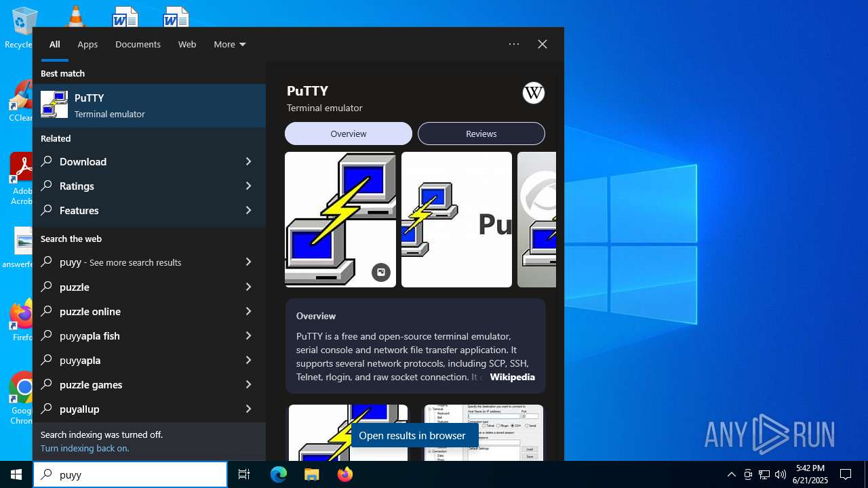Open the VLC desktop shortcut
Image resolution: width=868 pixels, height=488 pixels.
point(75,16)
